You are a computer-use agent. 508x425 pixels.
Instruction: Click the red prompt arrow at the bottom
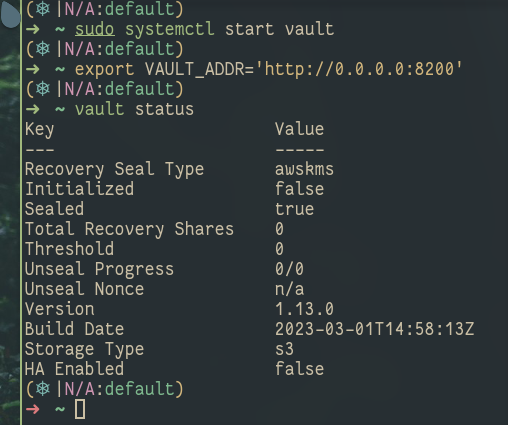[x=33, y=409]
